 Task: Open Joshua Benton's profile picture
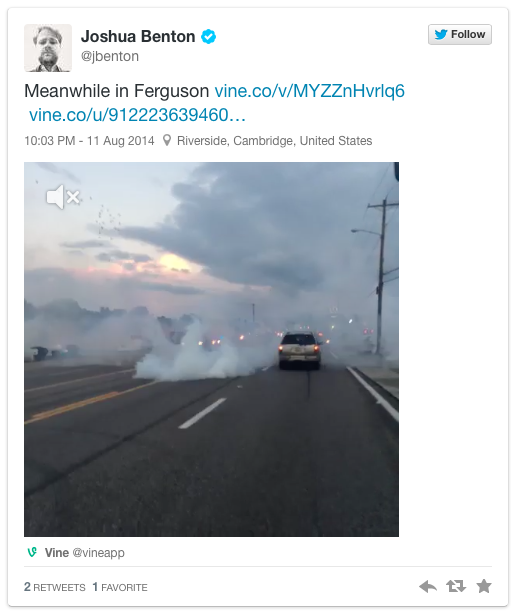pos(48,48)
